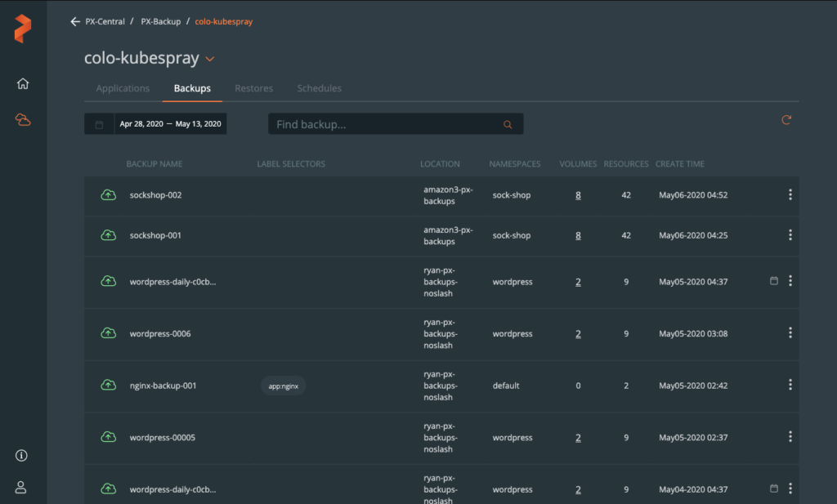Open the Home sidebar icon
Viewport: 837px width, 504px height.
click(x=22, y=84)
